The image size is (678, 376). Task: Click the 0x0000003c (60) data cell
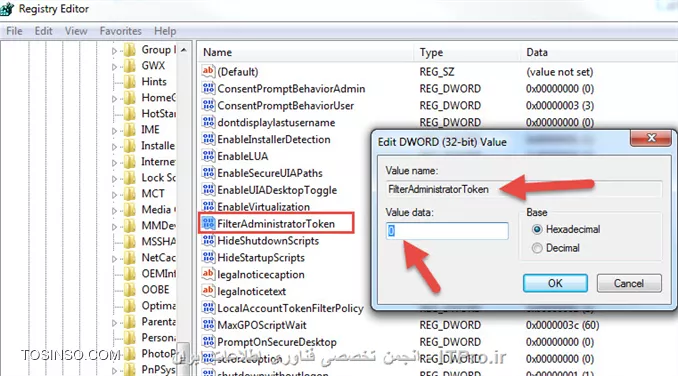[x=563, y=325]
